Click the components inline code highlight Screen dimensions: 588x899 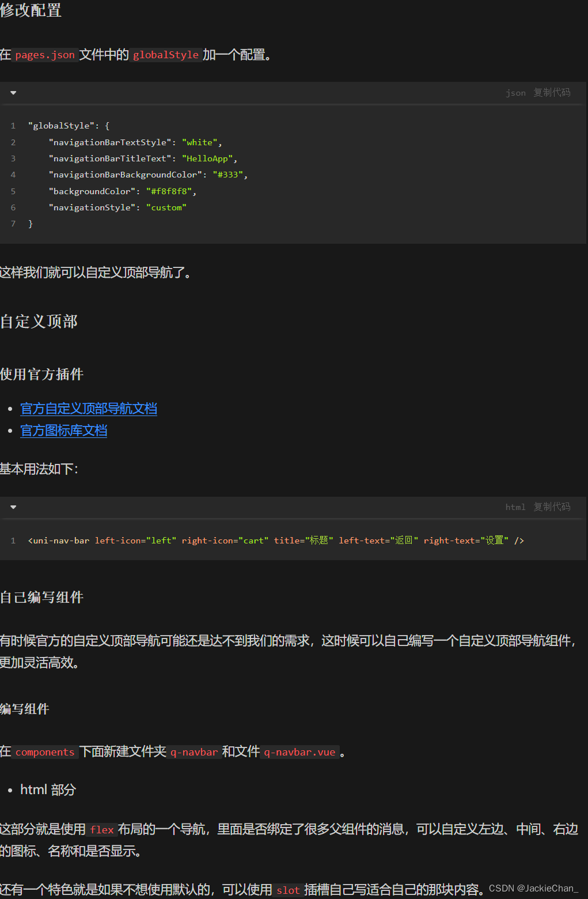[44, 752]
